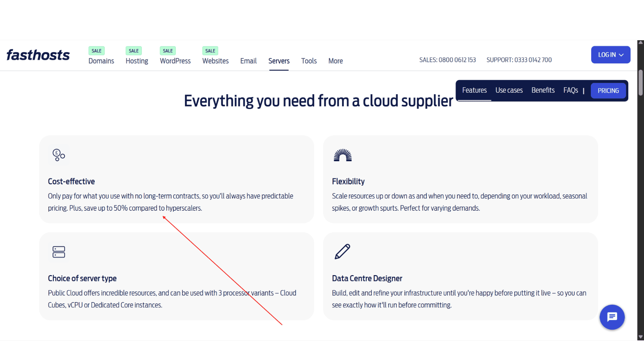Viewport: 644px width, 362px height.
Task: Click the PRICING button
Action: click(608, 91)
